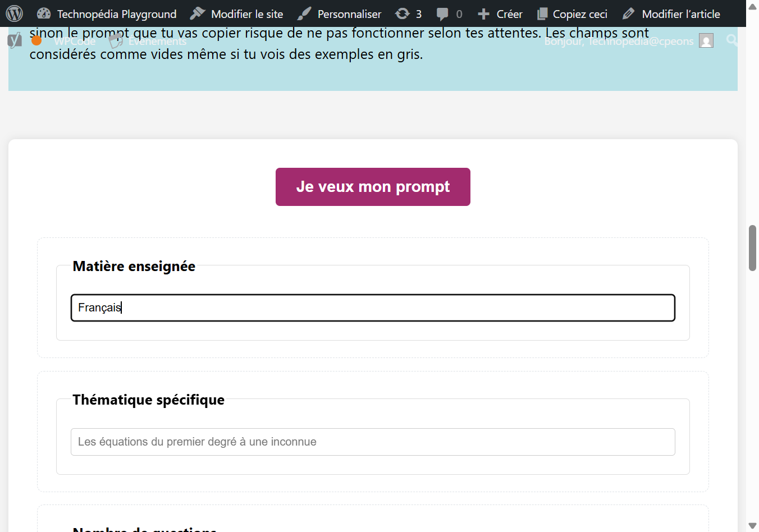This screenshot has height=532, width=759.
Task: Click the Je veux mon prompt button
Action: point(373,187)
